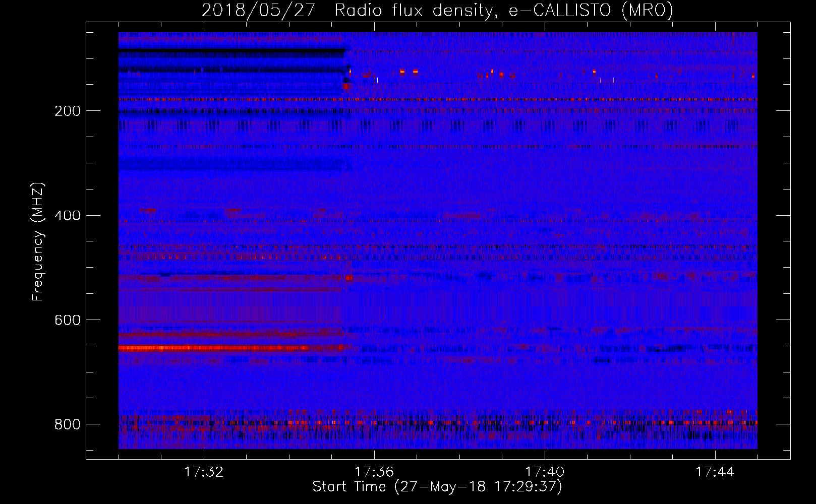Click the 17:44 time tick label
The image size is (816, 504).
click(715, 472)
